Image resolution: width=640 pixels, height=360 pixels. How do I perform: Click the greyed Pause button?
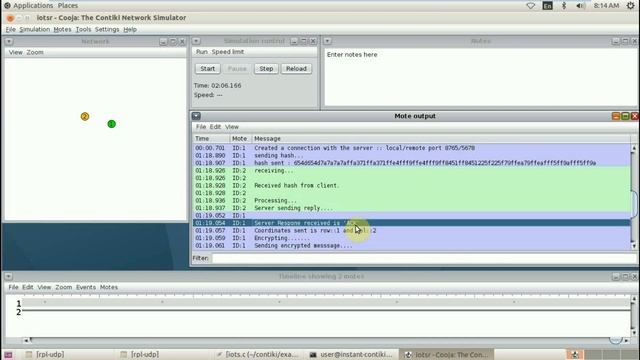click(237, 69)
